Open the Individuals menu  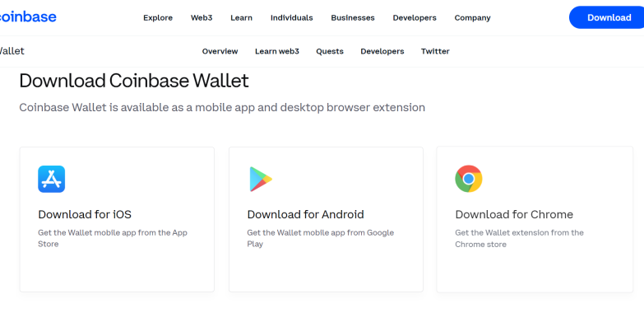click(292, 17)
